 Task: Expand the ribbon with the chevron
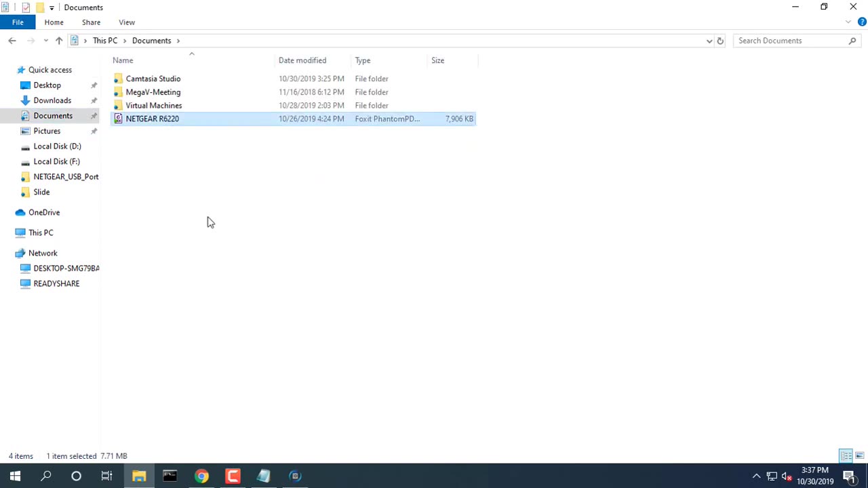[848, 22]
